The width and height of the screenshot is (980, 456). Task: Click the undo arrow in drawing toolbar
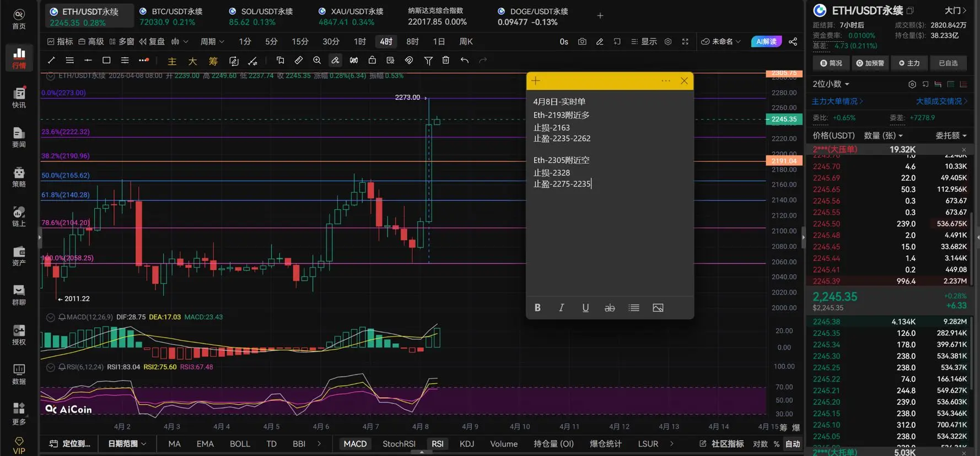tap(465, 61)
